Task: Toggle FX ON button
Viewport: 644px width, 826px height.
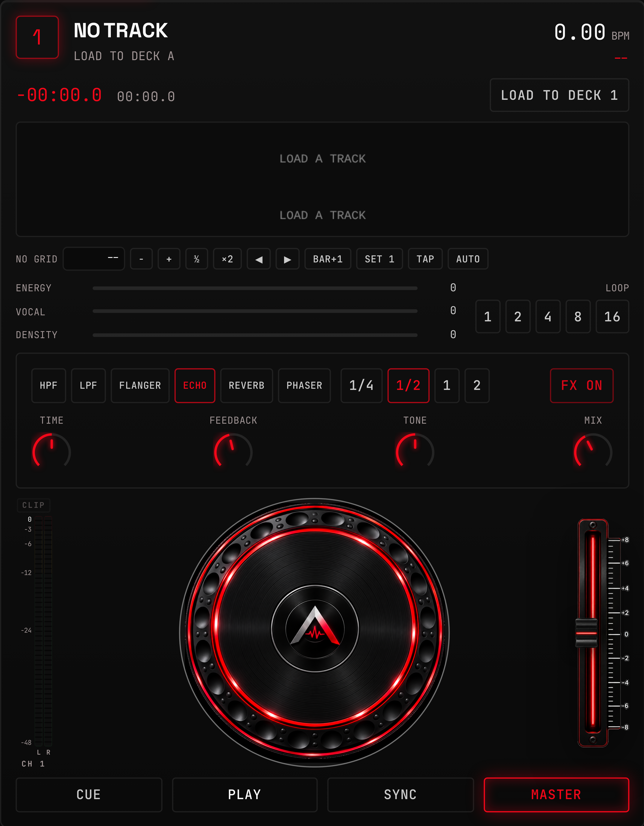Action: click(x=582, y=385)
